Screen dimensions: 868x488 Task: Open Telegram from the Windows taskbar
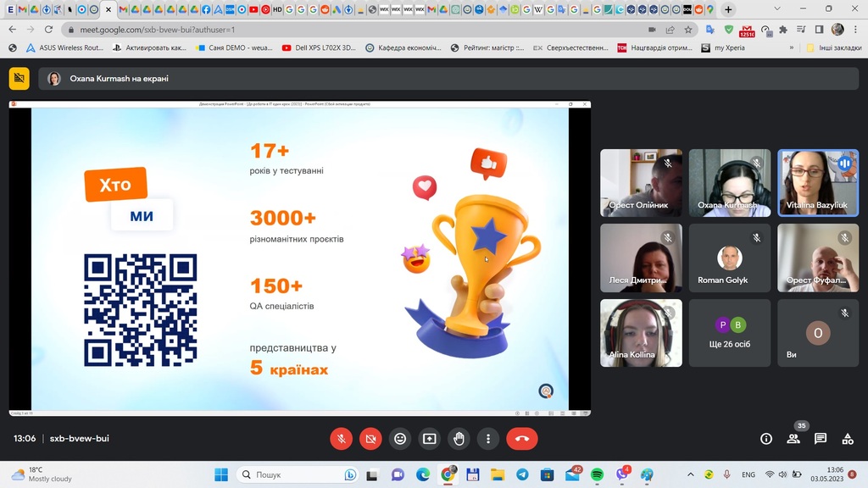(x=522, y=474)
